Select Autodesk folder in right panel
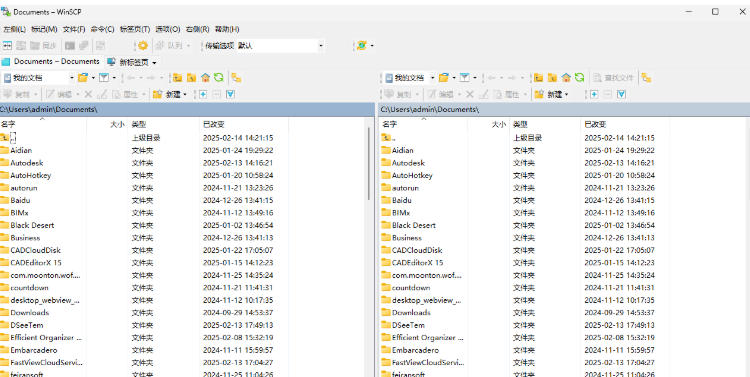750x377 pixels. [408, 163]
